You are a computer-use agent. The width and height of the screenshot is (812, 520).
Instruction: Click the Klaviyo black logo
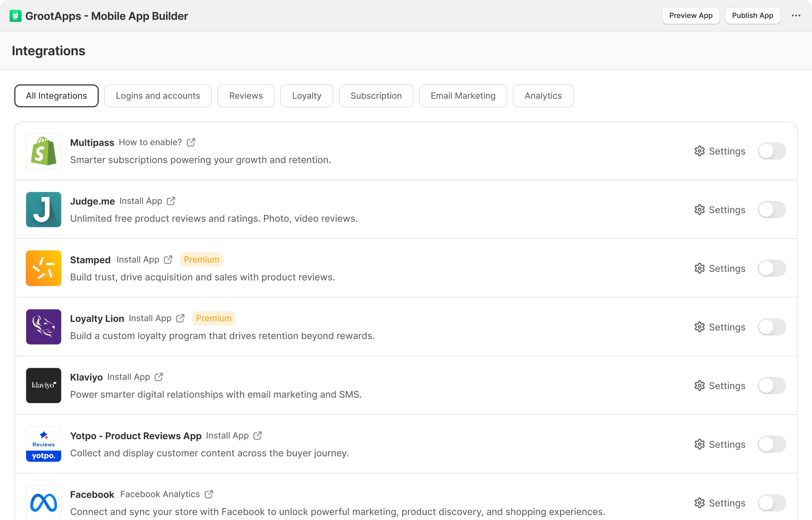point(44,385)
